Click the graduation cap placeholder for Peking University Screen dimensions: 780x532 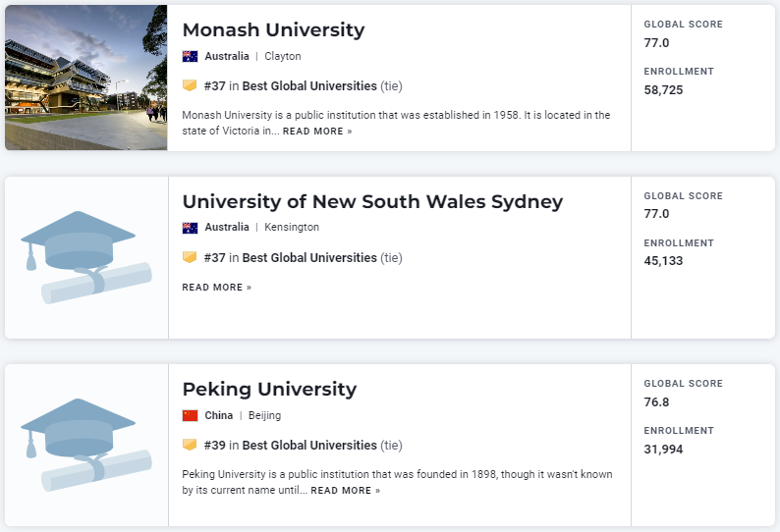(86, 445)
